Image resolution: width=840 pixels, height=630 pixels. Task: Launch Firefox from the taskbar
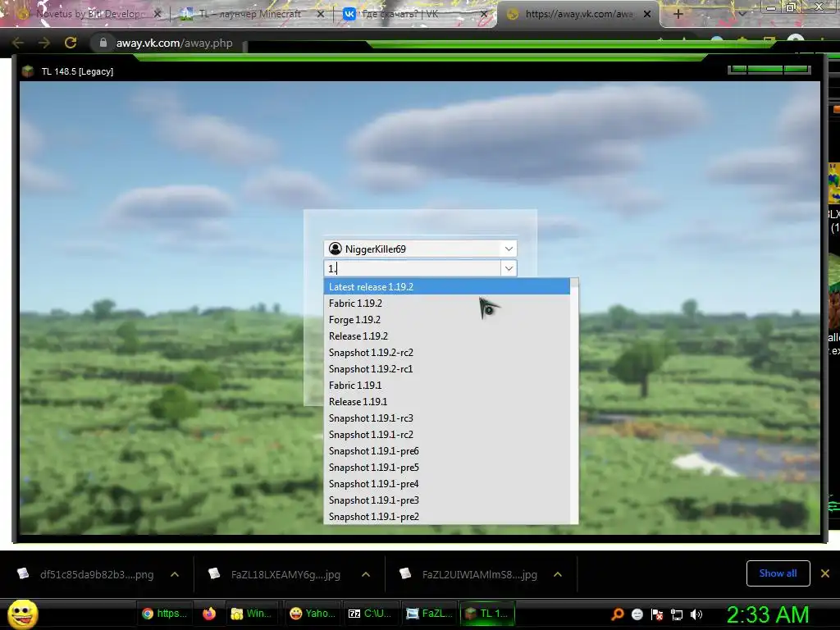coord(209,614)
